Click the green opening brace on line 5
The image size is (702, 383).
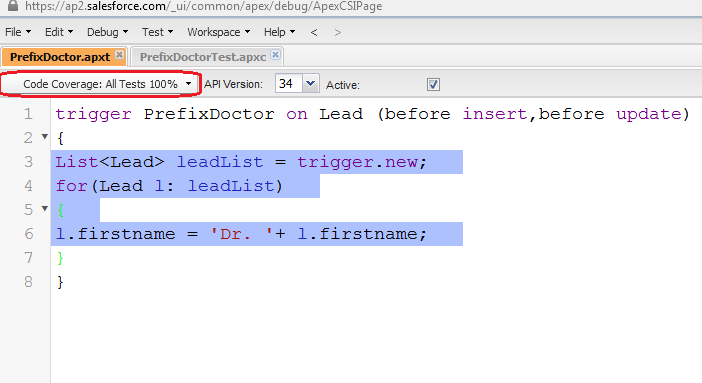pyautogui.click(x=60, y=210)
